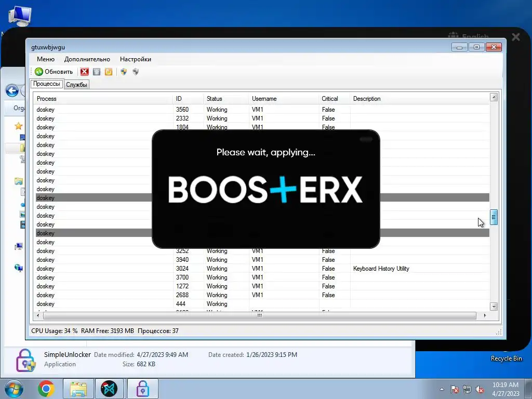This screenshot has width=532, height=399.
Task: Click VM1 username in row 1272
Action: [x=257, y=286]
